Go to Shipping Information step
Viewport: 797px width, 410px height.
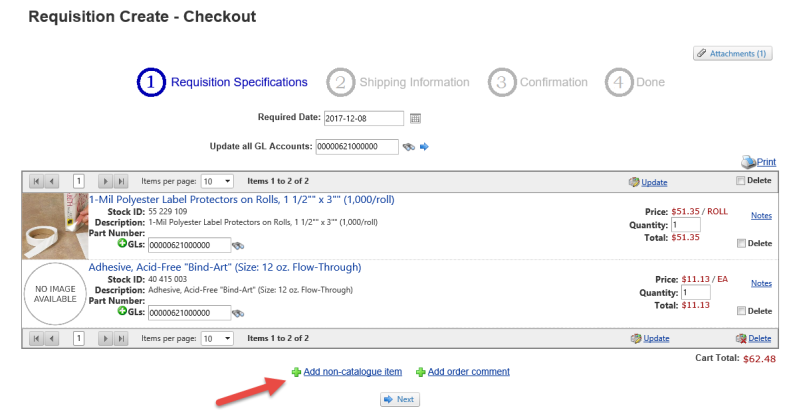coord(399,82)
